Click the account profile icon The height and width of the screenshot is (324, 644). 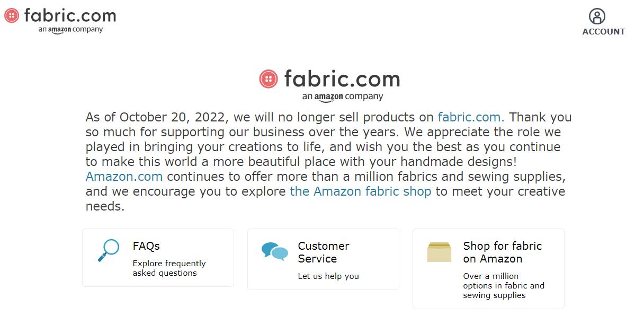(597, 16)
